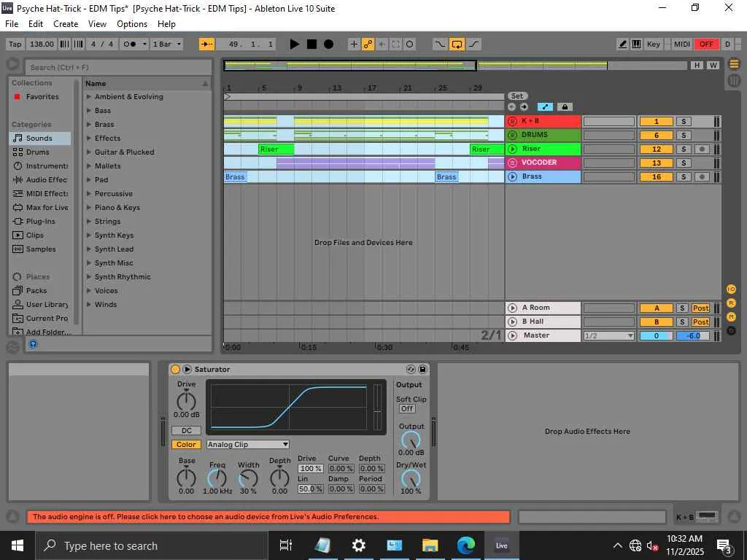Select Favorites collection
This screenshot has width=747, height=560.
(40, 97)
